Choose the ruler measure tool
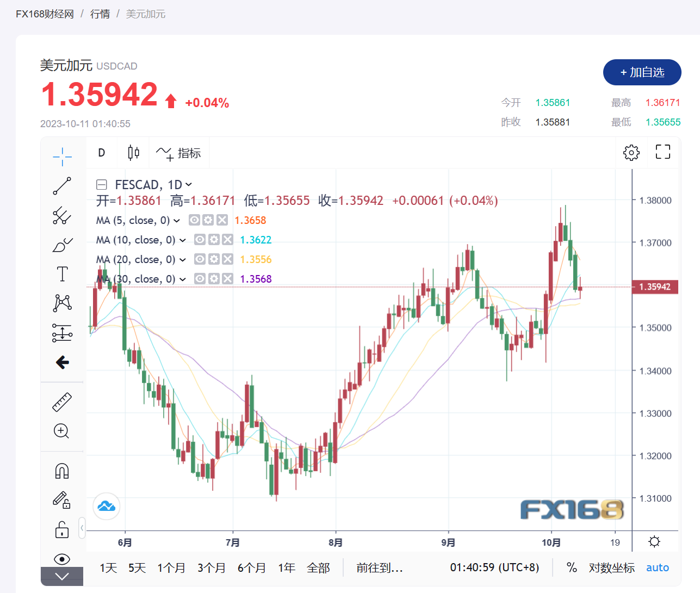Screen dimensions: 700x593 pyautogui.click(x=62, y=402)
